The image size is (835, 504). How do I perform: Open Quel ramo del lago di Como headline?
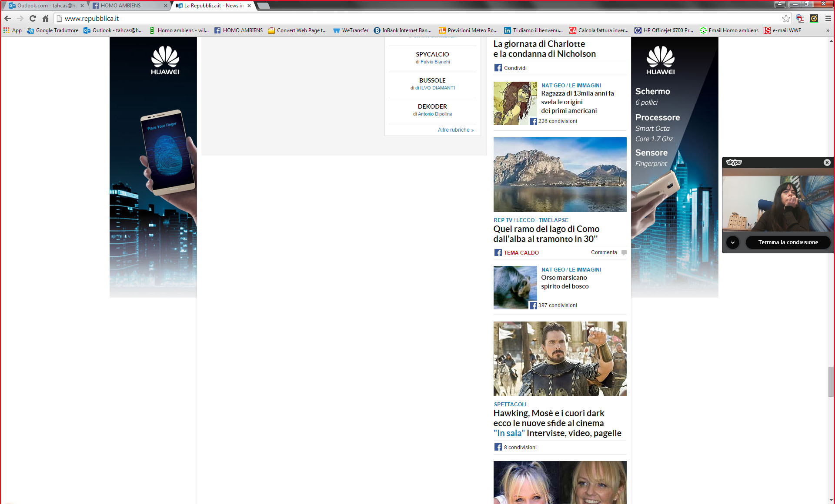click(x=546, y=234)
